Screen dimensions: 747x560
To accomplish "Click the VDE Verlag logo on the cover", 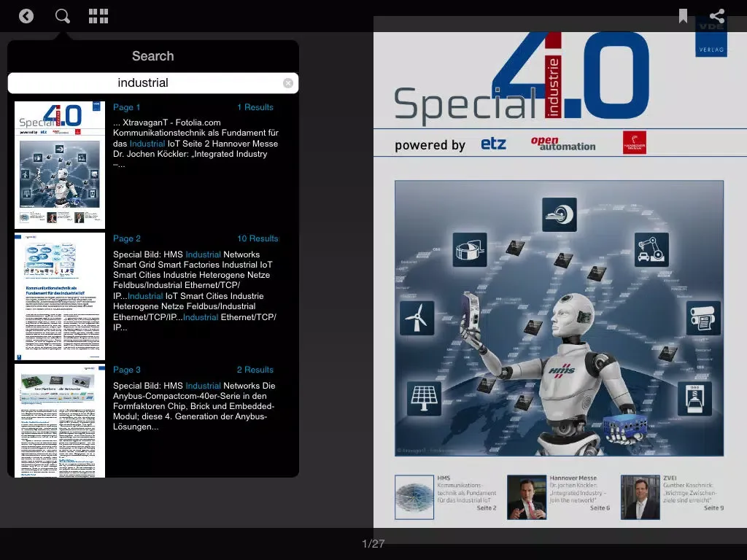I will pyautogui.click(x=711, y=37).
